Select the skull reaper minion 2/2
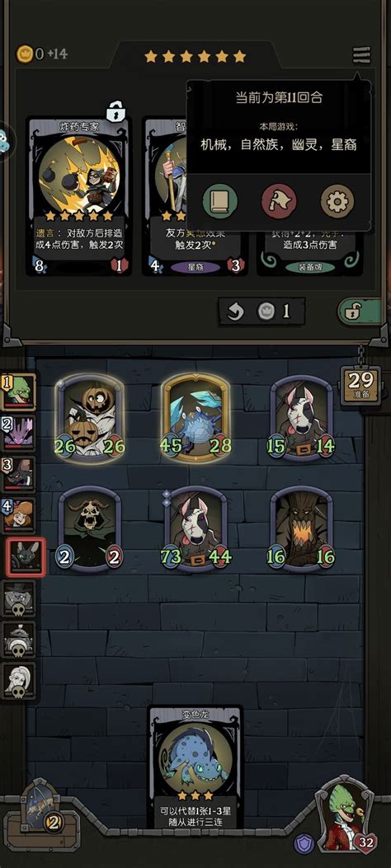The height and width of the screenshot is (868, 391). (x=90, y=528)
